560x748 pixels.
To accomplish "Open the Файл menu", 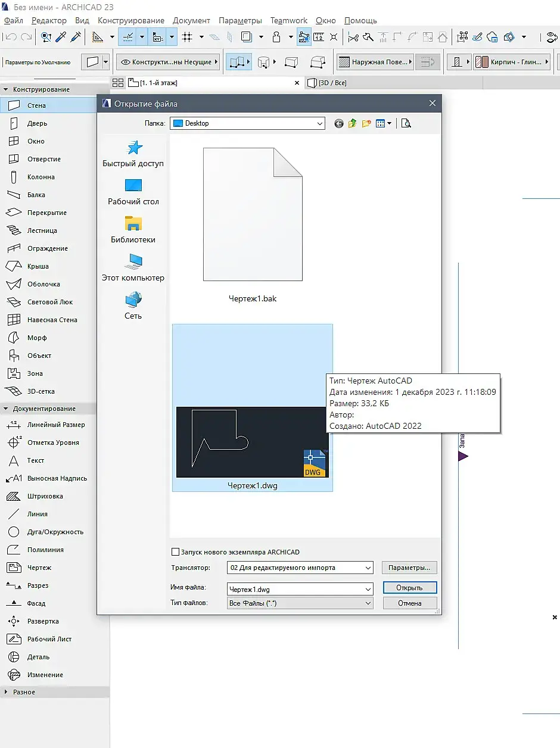I will (13, 20).
